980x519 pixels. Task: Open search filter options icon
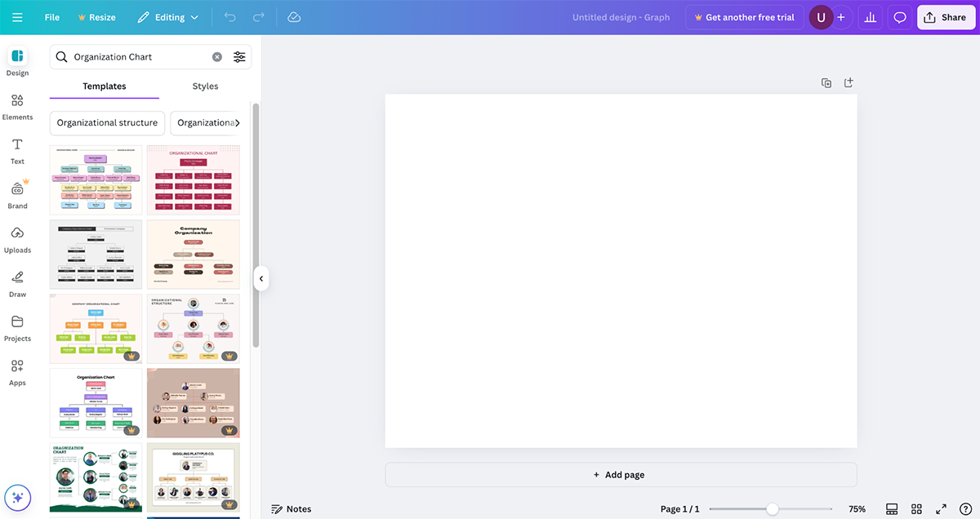[239, 57]
